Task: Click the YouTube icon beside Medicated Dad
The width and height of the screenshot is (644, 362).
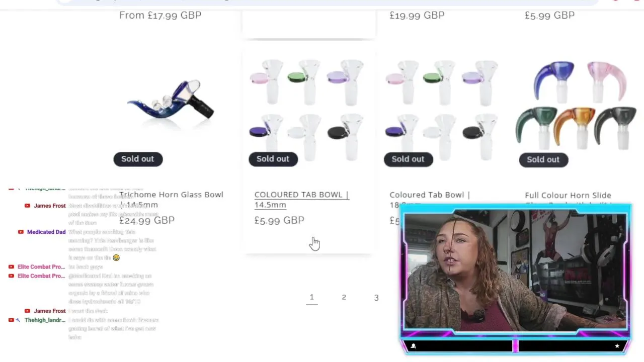Action: point(21,232)
